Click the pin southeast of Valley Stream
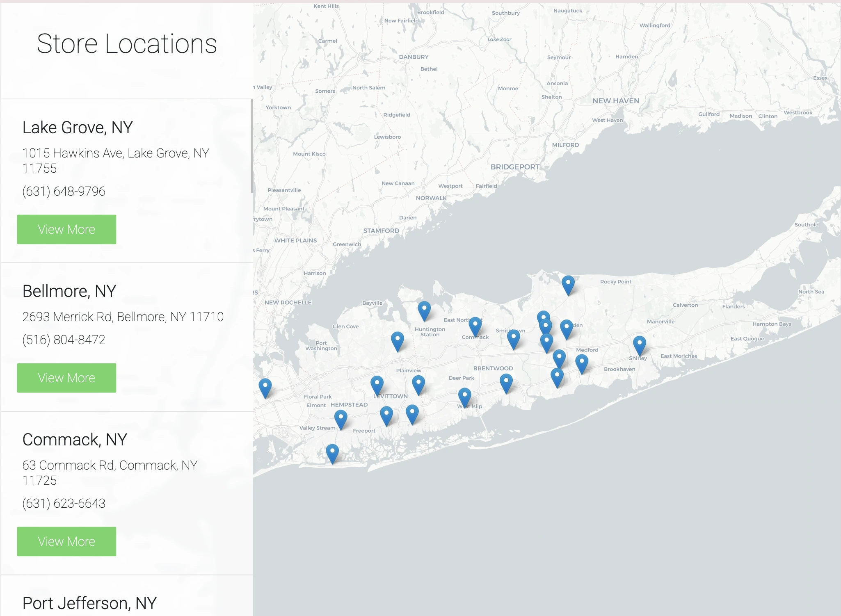 [332, 453]
